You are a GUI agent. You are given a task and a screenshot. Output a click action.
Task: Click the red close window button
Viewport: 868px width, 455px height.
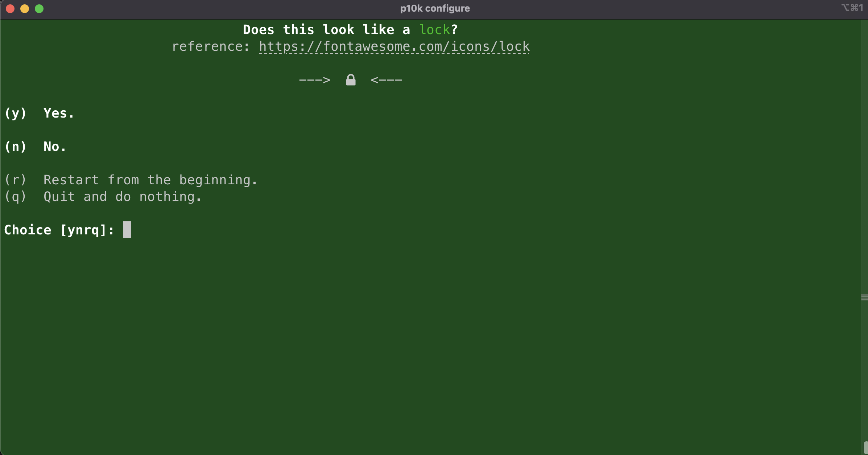click(10, 9)
